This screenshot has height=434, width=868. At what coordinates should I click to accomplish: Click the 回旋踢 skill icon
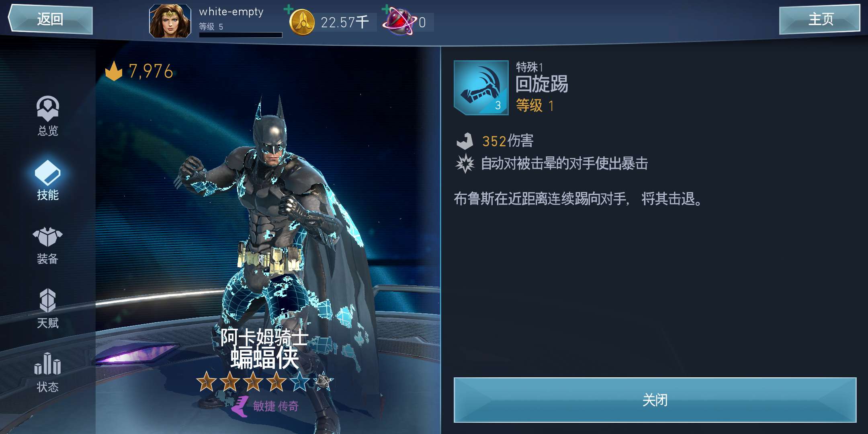(x=481, y=88)
